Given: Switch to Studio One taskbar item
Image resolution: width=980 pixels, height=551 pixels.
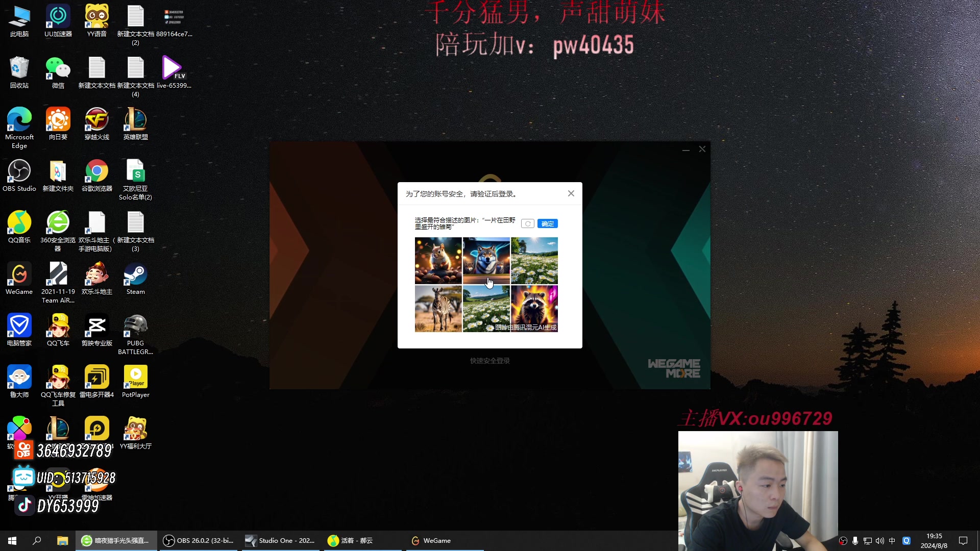Looking at the screenshot, I should coord(281,541).
